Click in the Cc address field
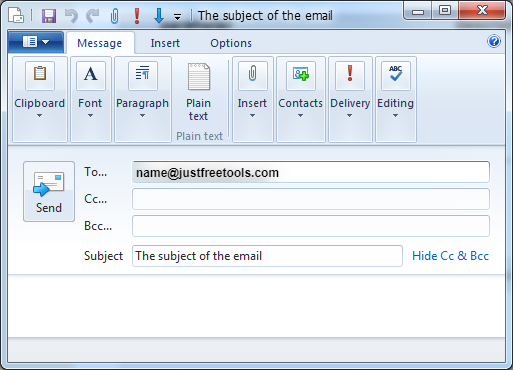The image size is (513, 370). coord(311,199)
